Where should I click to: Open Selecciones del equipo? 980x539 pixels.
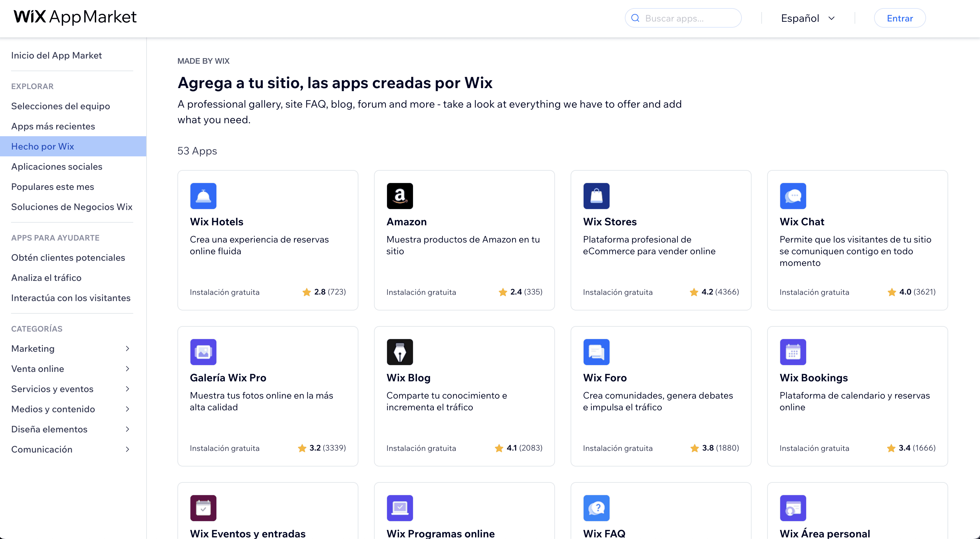pyautogui.click(x=60, y=106)
